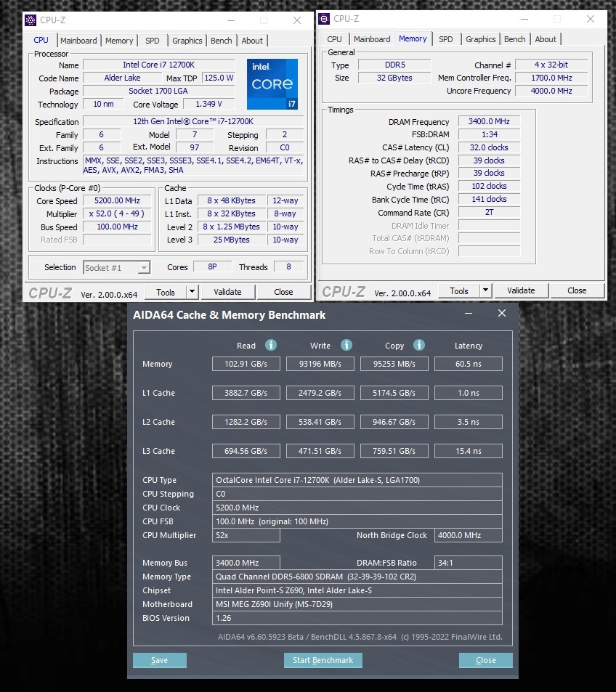Click the Core Voltage 1.349 V value
The height and width of the screenshot is (692, 616).
click(x=209, y=104)
